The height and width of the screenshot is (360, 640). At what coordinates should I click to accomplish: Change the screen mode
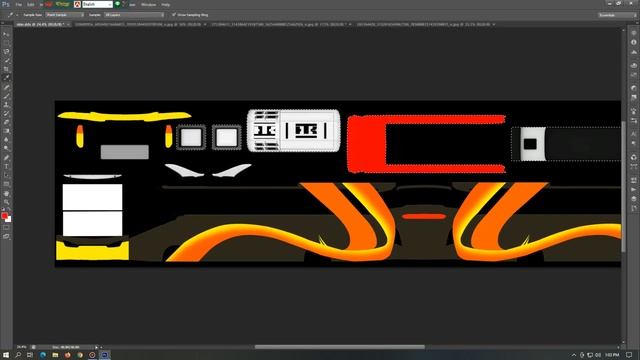[6, 236]
